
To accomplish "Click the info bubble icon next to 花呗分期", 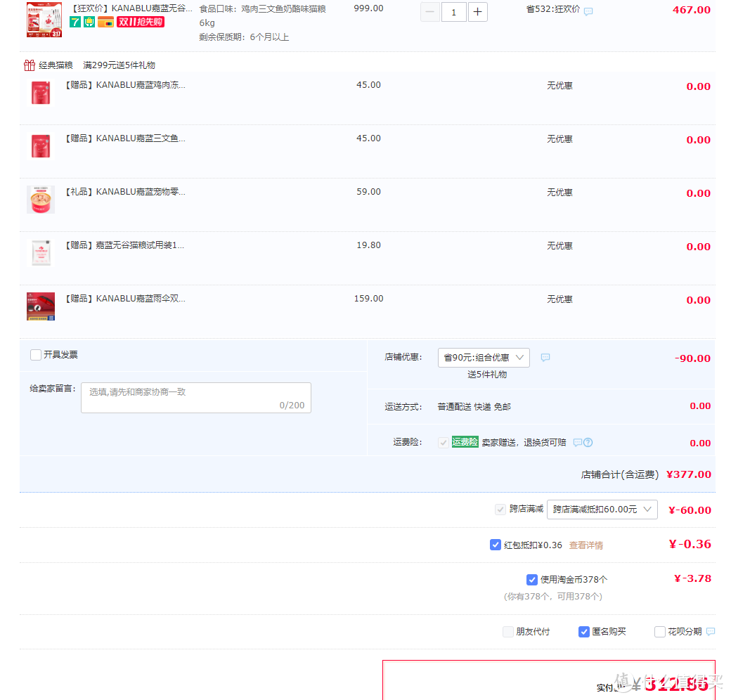I will [711, 632].
